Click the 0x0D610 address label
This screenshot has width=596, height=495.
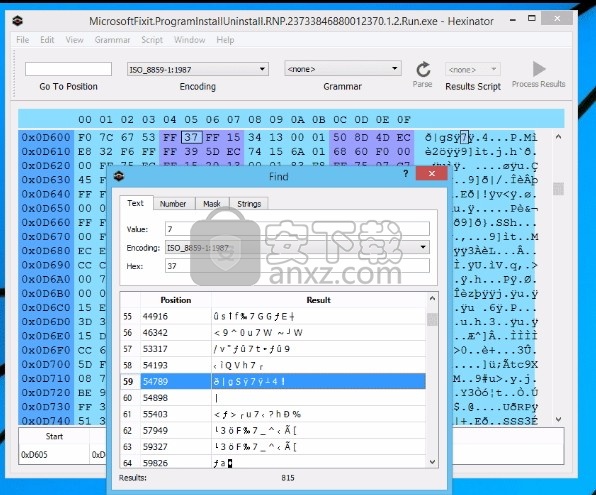click(46, 151)
